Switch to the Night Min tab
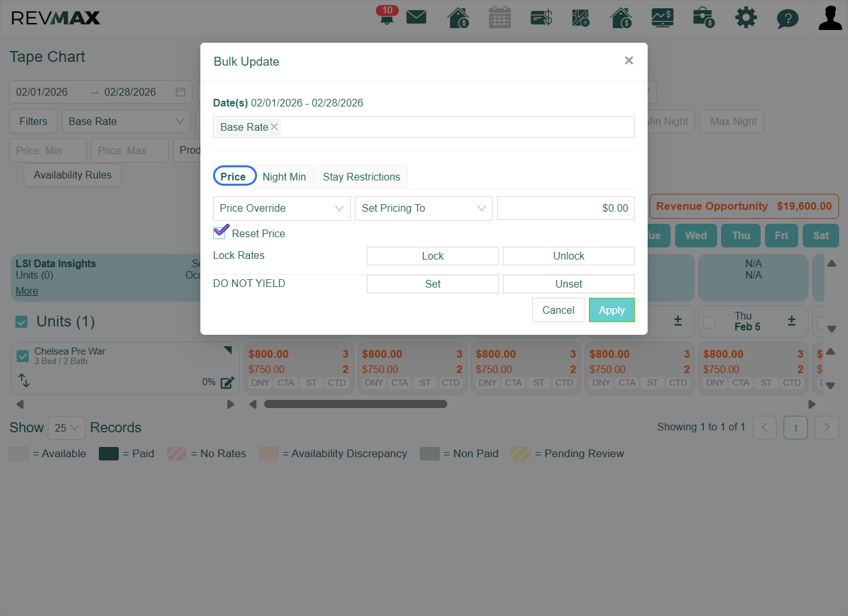 click(x=284, y=177)
